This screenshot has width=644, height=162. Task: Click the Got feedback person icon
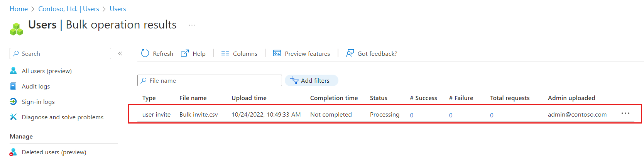point(350,53)
